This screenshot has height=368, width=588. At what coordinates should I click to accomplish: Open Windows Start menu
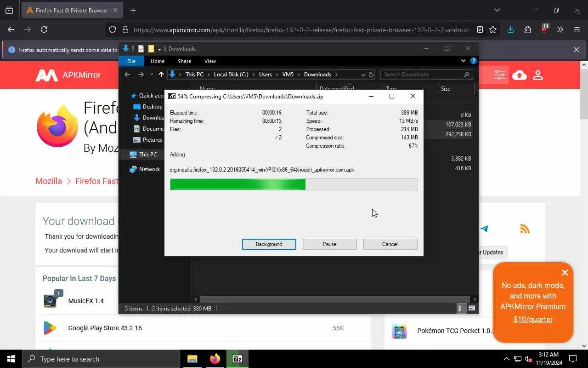pos(11,359)
